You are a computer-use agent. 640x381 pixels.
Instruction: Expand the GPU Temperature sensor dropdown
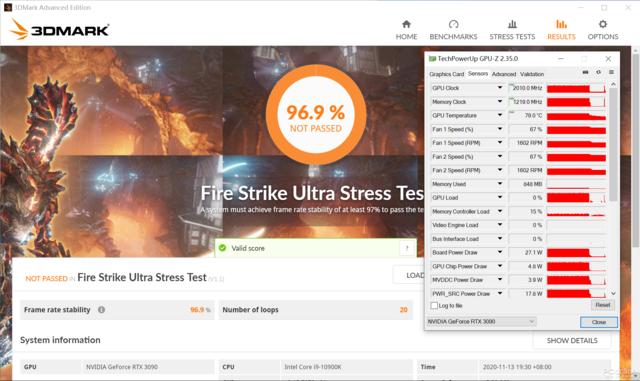click(500, 115)
